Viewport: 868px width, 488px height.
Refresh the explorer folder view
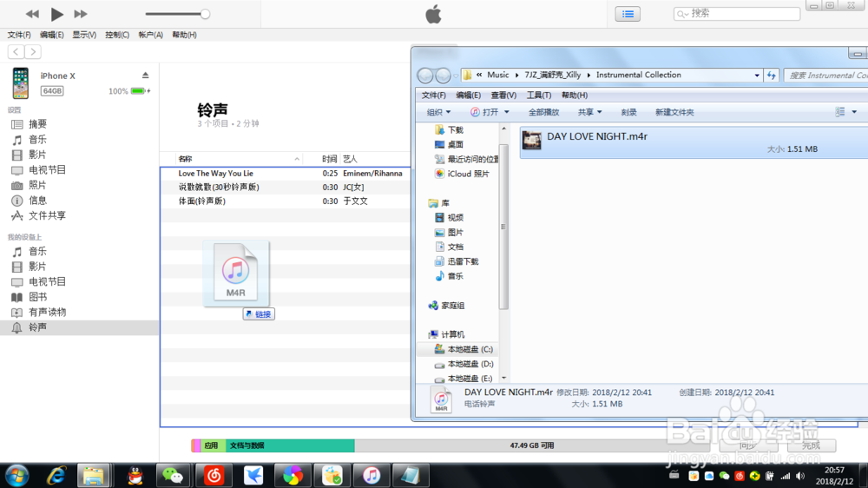771,76
